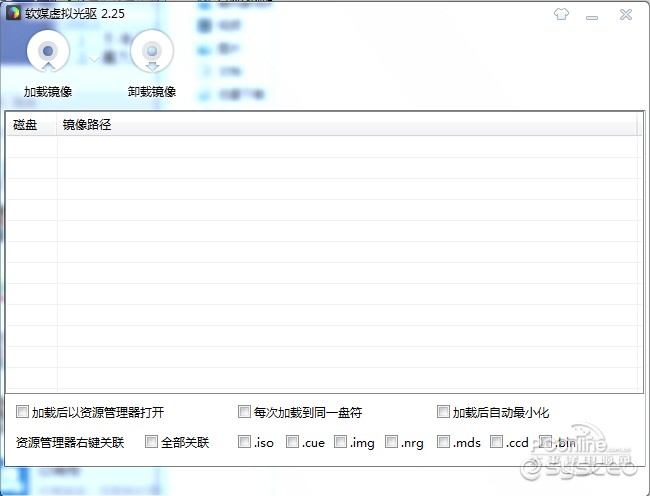Click the 加载镜像 text label
The image size is (650, 496).
tap(48, 92)
